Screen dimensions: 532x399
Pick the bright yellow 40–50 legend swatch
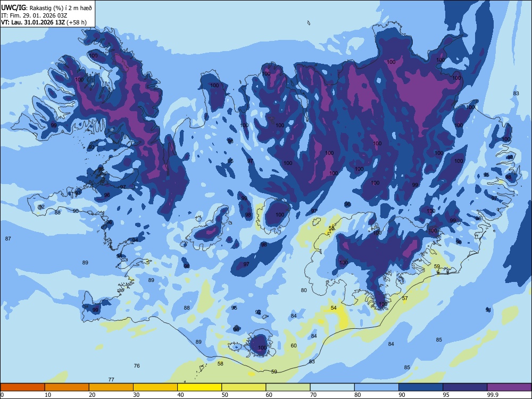(x=199, y=387)
